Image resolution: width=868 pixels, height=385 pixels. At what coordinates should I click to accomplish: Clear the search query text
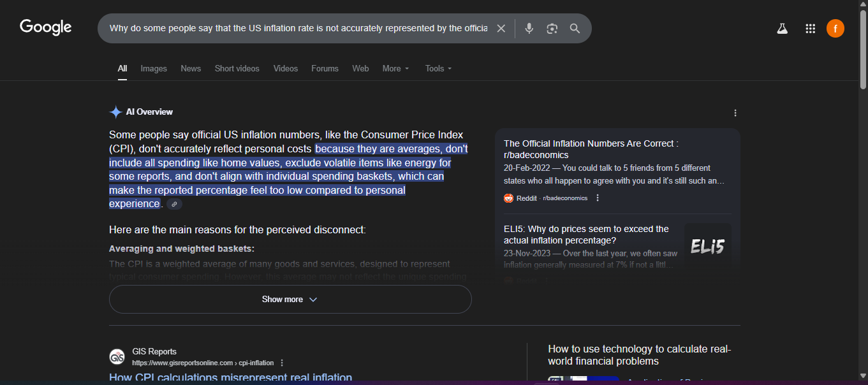click(x=501, y=29)
